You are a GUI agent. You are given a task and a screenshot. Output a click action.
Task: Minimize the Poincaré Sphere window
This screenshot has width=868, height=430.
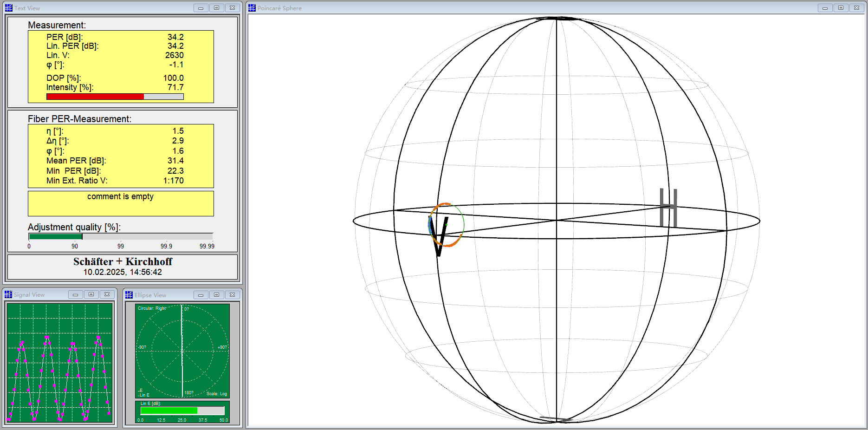tap(825, 8)
